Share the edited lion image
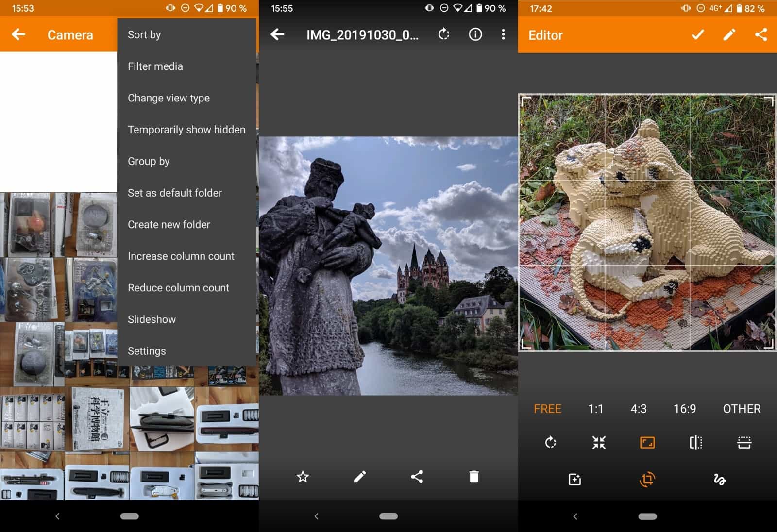 (761, 34)
